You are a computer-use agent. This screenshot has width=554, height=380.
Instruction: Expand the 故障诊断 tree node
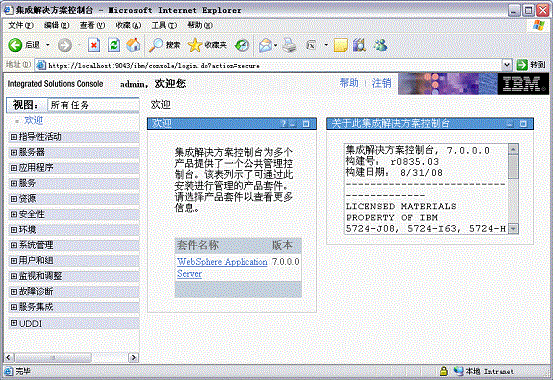click(14, 292)
